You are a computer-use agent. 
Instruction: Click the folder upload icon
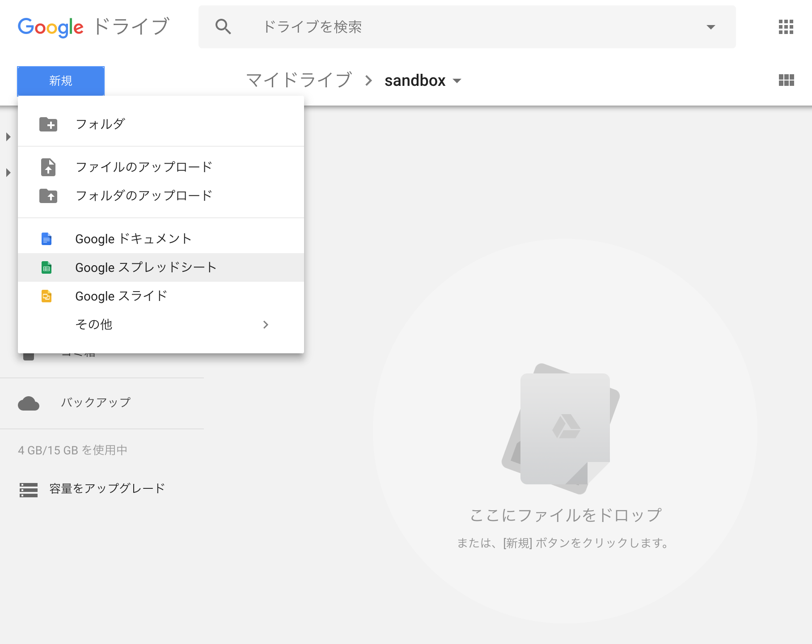[x=48, y=195]
